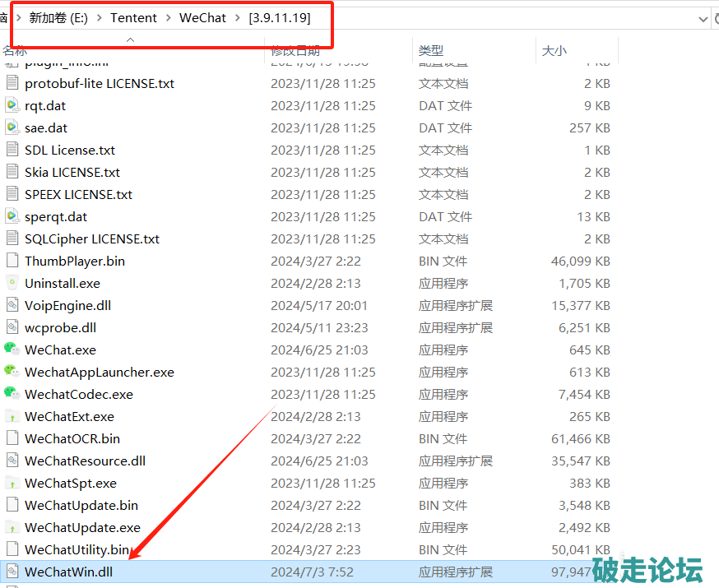Viewport: 719px width, 588px height.
Task: Click the WeChatExt.exe icon
Action: pyautogui.click(x=12, y=416)
